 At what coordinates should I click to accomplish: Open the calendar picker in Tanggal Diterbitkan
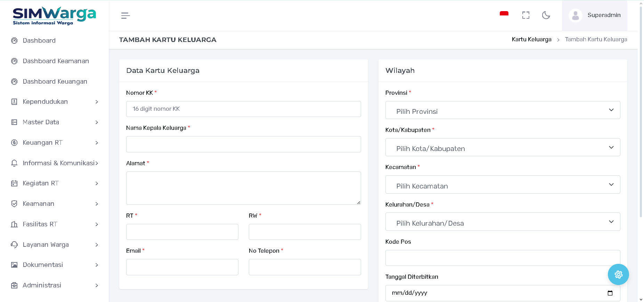click(x=610, y=293)
